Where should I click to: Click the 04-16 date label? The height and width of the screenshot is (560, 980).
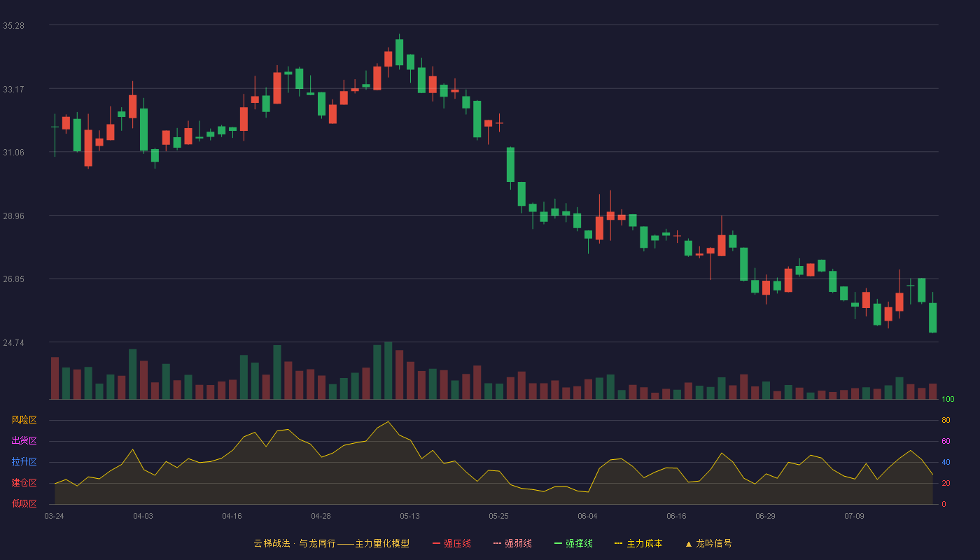point(232,516)
